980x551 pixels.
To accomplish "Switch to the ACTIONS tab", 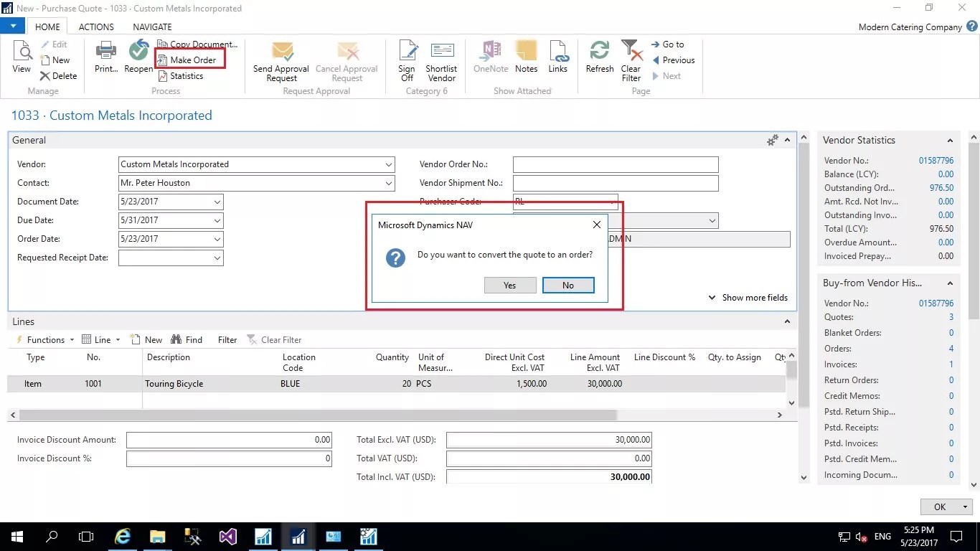I will tap(95, 27).
